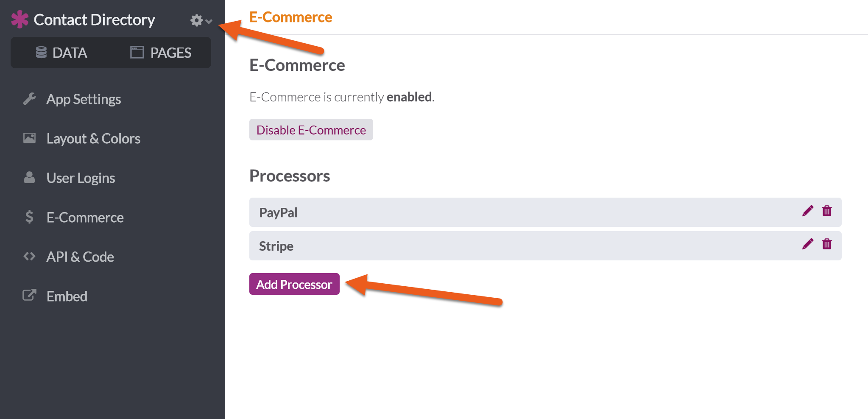Click the dollar sign E-Commerce icon
This screenshot has width=868, height=419.
pyautogui.click(x=29, y=217)
